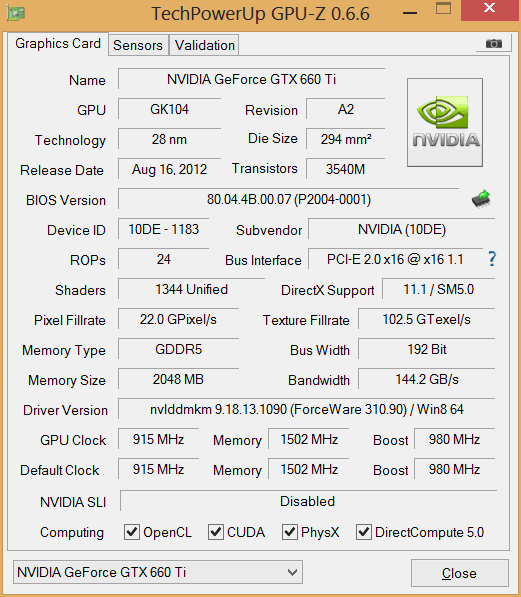Screen dimensions: 521x597
Task: Click the Device ID field
Action: click(164, 229)
